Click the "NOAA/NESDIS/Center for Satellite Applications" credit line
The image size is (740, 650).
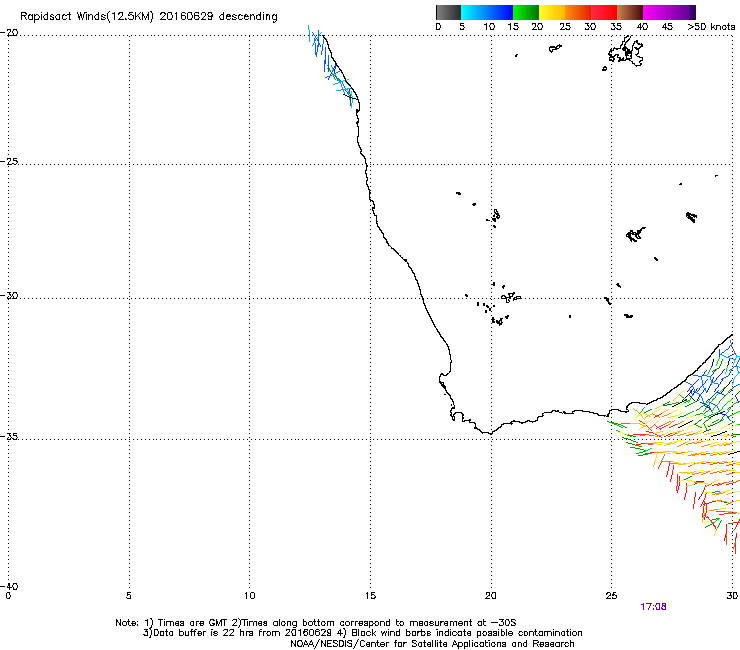coord(432,644)
